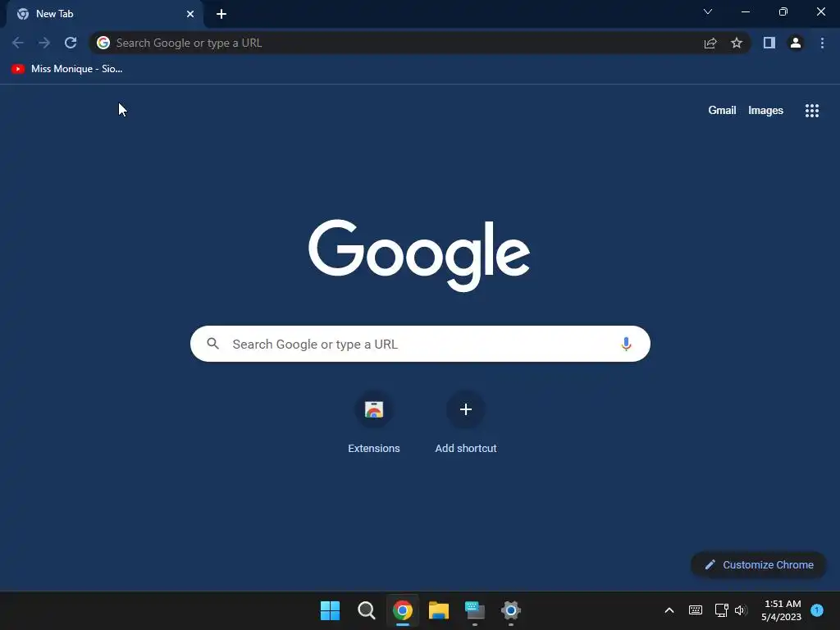Click Customize Chrome button
840x630 pixels.
(x=759, y=564)
